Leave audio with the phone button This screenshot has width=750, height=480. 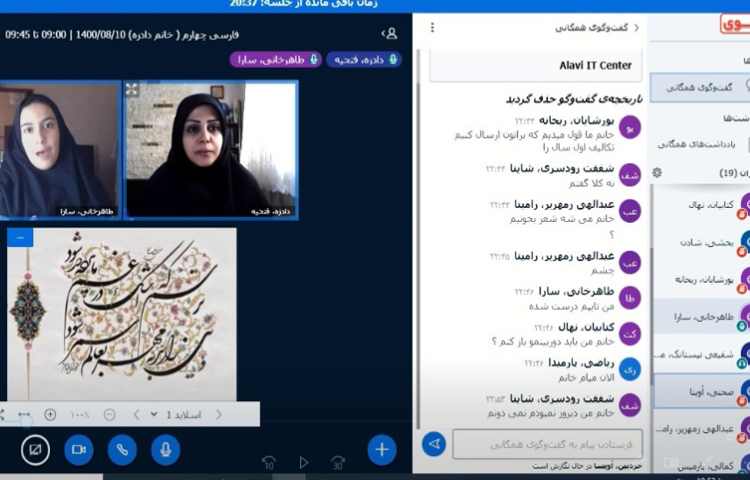[122, 449]
